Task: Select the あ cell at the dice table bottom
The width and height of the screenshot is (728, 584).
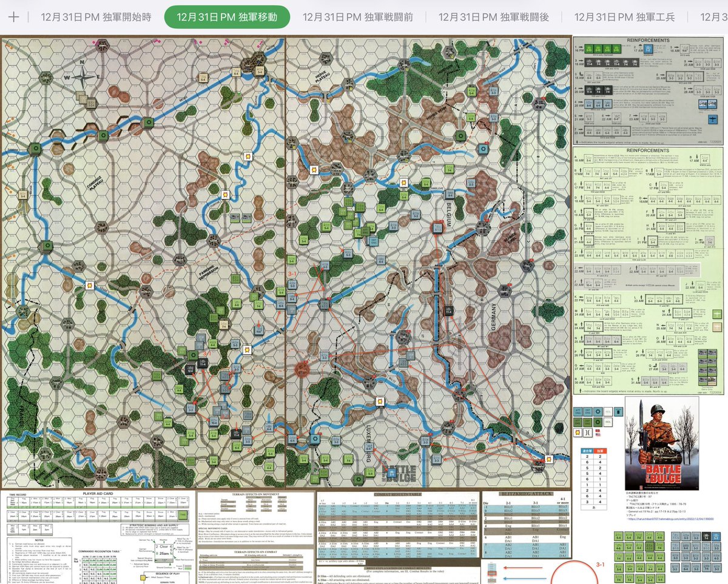Action: [x=594, y=508]
